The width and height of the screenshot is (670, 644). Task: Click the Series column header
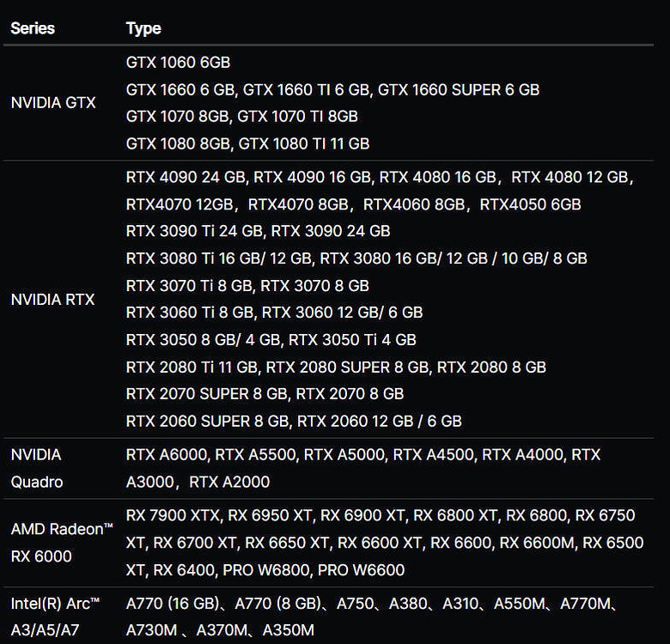[33, 28]
